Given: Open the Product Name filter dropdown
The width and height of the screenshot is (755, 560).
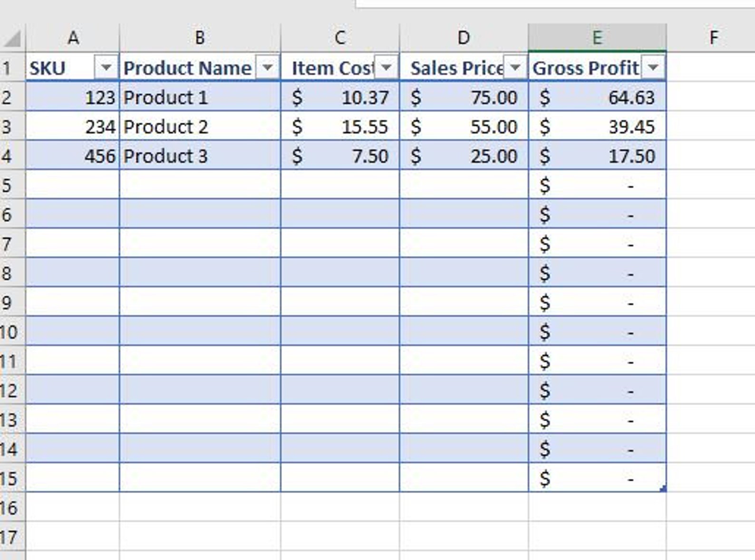Looking at the screenshot, I should (268, 68).
